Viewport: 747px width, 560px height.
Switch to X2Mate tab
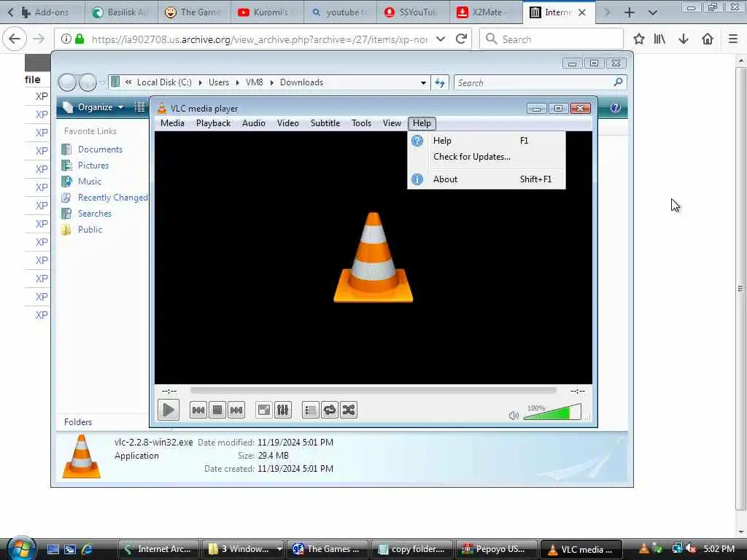(x=486, y=12)
